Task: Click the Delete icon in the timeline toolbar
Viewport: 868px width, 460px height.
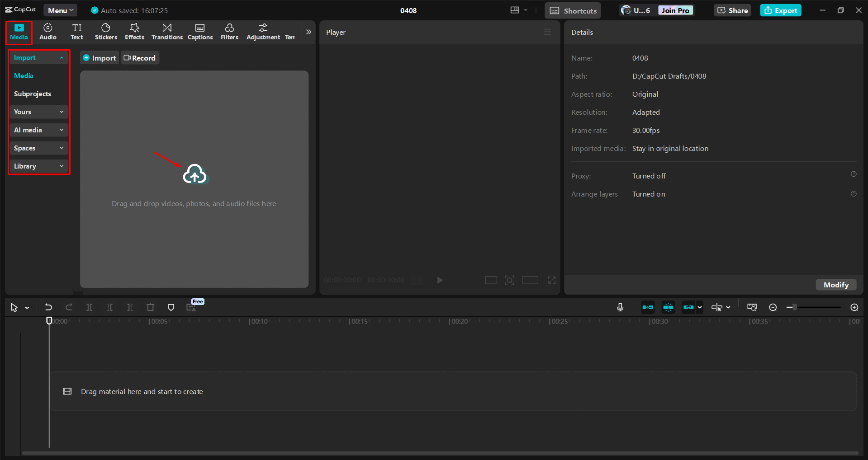Action: [150, 307]
